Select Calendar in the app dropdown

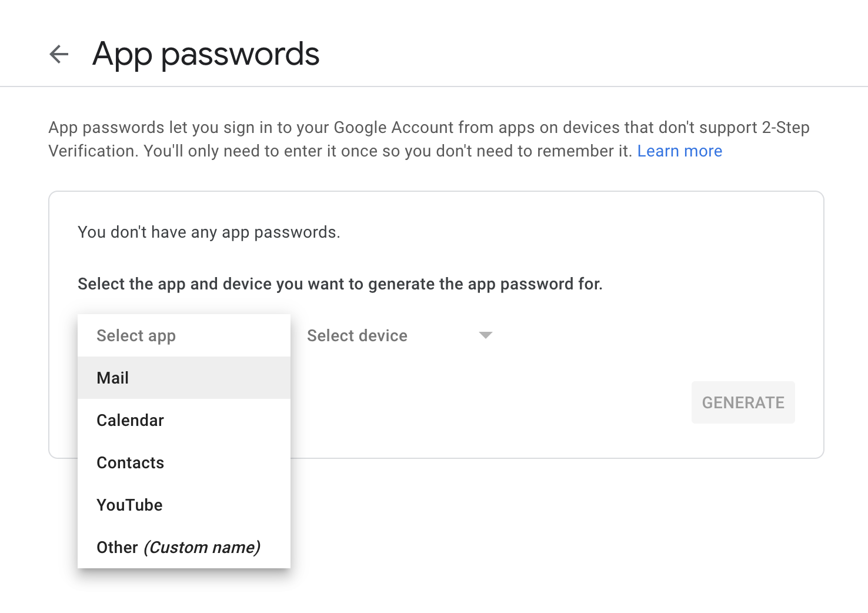coord(184,420)
